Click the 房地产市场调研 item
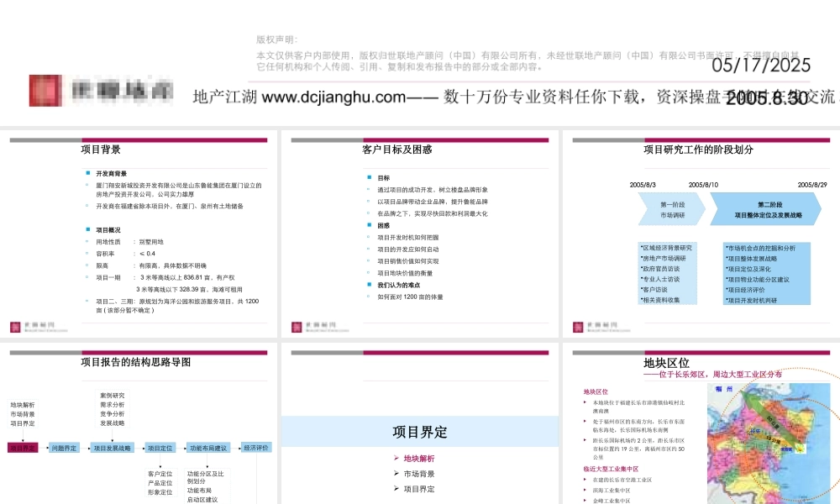840x504 pixels. [664, 258]
